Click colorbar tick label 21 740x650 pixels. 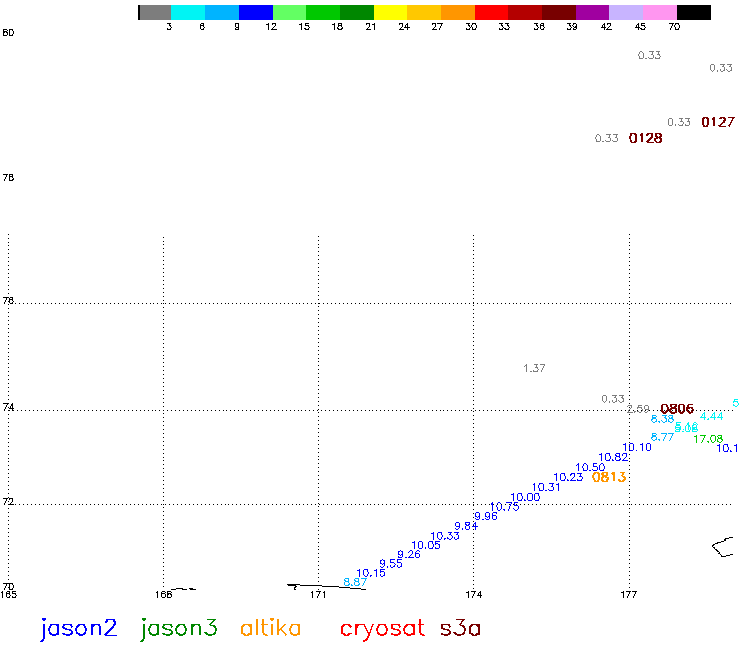tap(370, 27)
